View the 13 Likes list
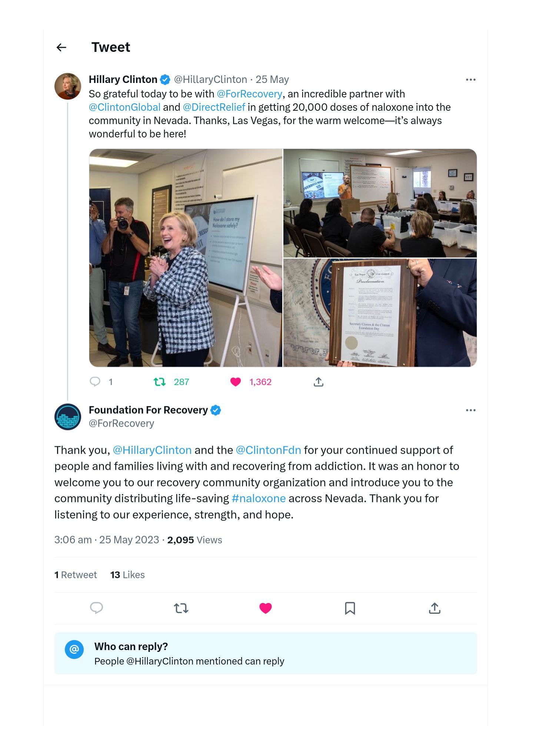Image resolution: width=559 pixels, height=756 pixels. 127,575
